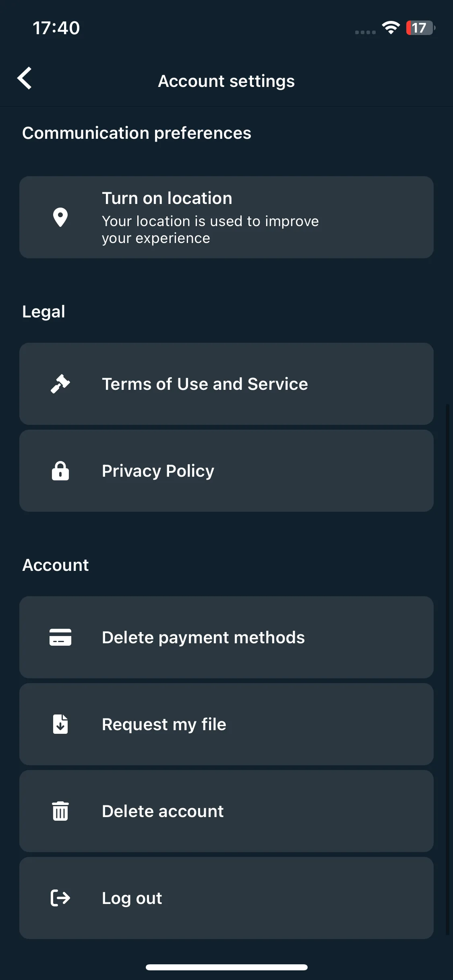Open Turn on location setting
453x980 pixels.
tap(226, 217)
